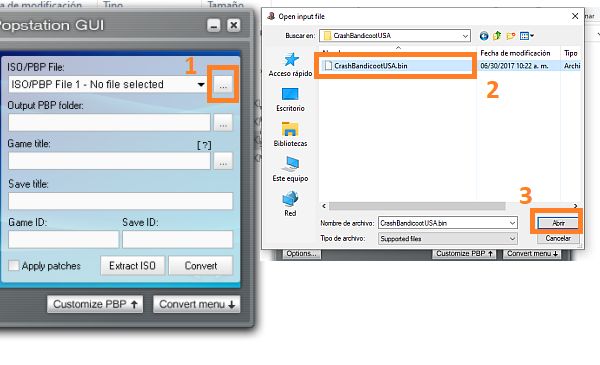Close the Open input file dialog
Image resolution: width=600 pixels, height=365 pixels.
575,16
